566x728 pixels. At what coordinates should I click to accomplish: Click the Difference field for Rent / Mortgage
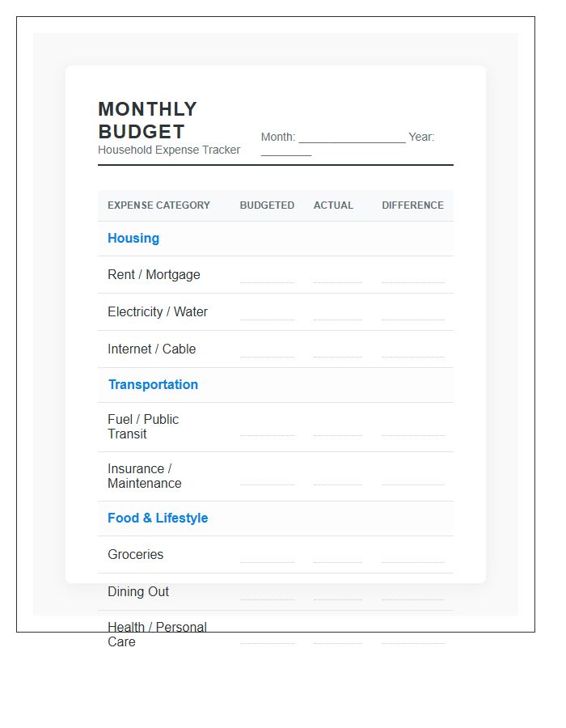click(x=413, y=277)
